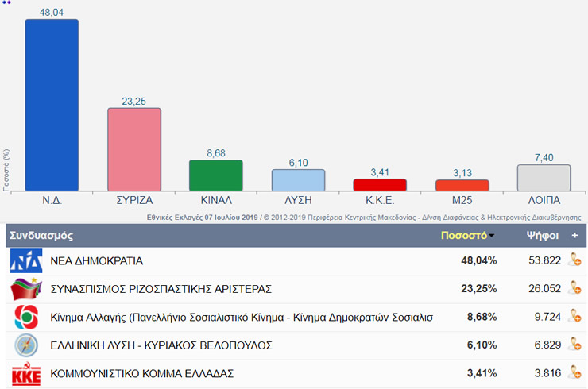Open candidates icon for Ελληνική Λύση row
This screenshot has height=389, width=588.
click(574, 345)
